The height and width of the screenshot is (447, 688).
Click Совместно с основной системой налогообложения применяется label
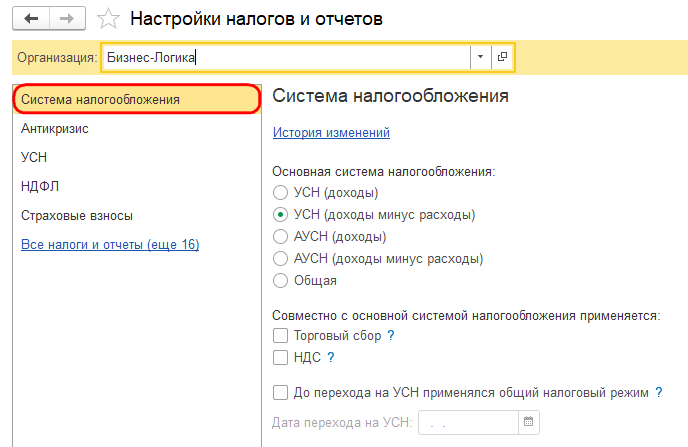[466, 315]
